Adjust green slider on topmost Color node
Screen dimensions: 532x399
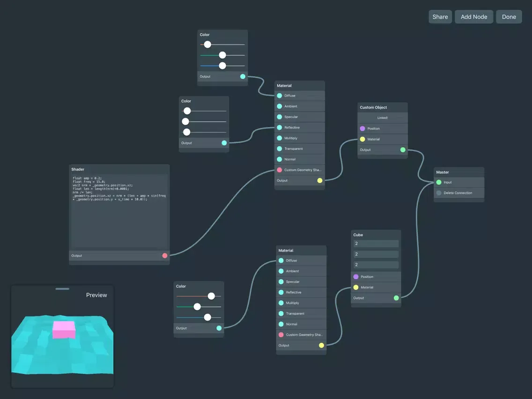coord(222,55)
